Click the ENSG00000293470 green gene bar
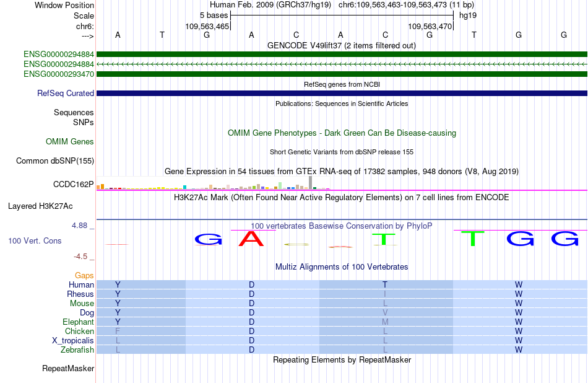Viewport: 588px width, 383px height. (342, 74)
